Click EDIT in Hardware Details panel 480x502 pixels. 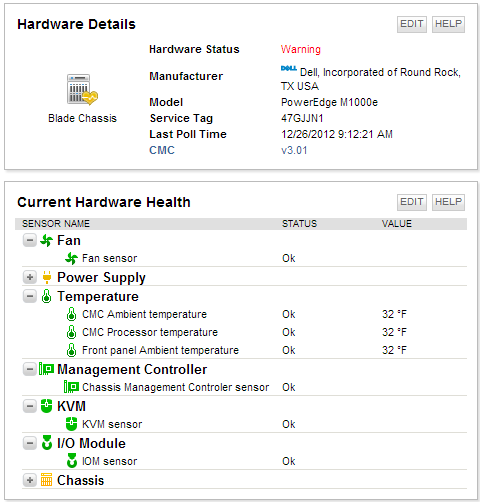click(x=412, y=24)
